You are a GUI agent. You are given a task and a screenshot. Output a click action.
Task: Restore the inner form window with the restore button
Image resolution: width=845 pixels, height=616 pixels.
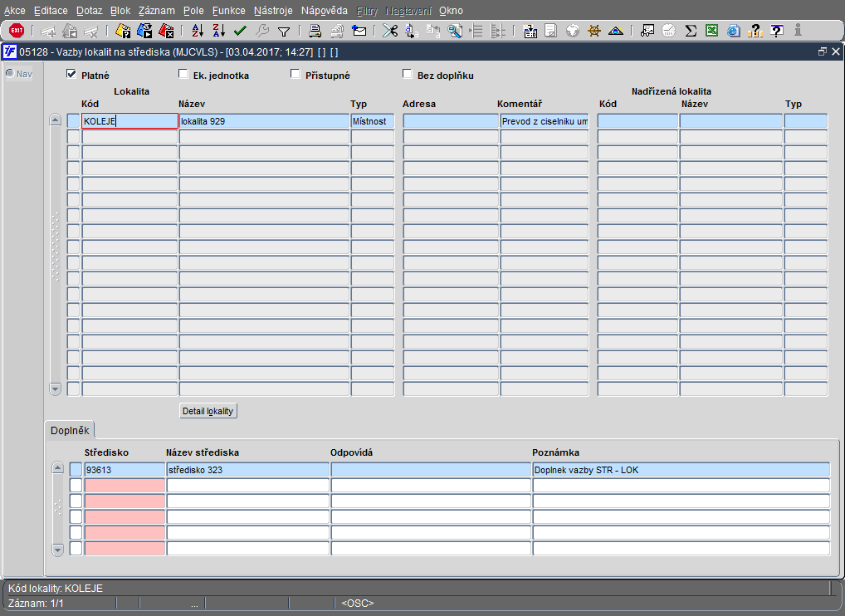click(822, 51)
